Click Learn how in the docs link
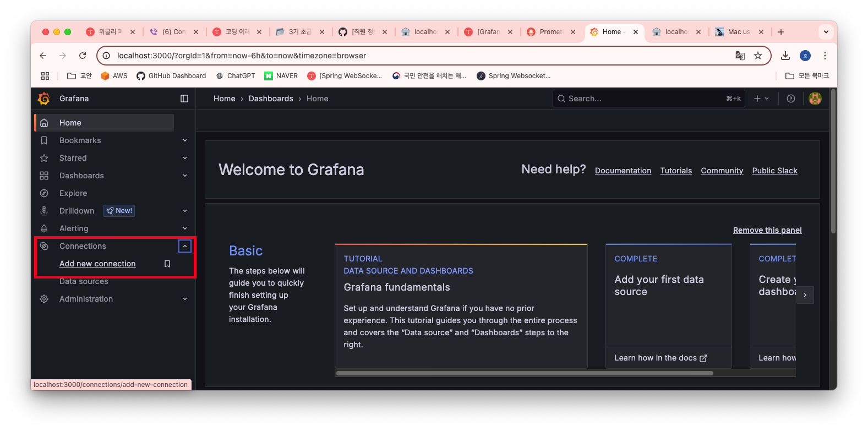The width and height of the screenshot is (868, 431). pyautogui.click(x=661, y=358)
